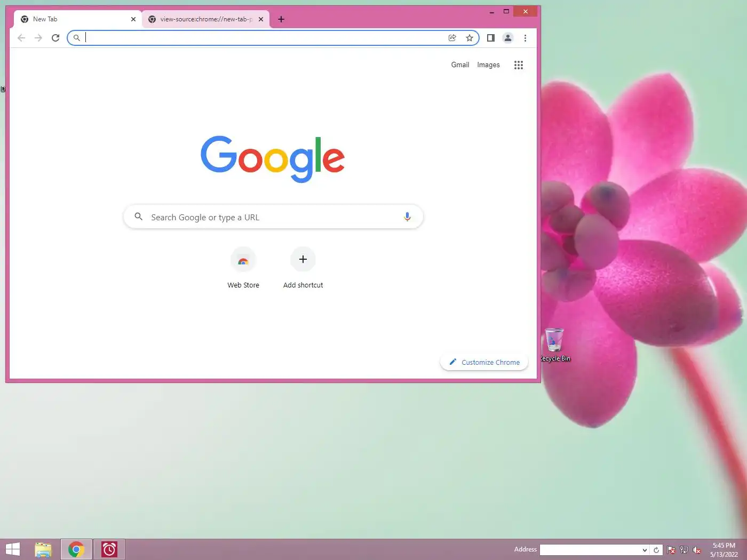Start voice search with the microphone icon
Screen dimensions: 747x560
point(407,217)
